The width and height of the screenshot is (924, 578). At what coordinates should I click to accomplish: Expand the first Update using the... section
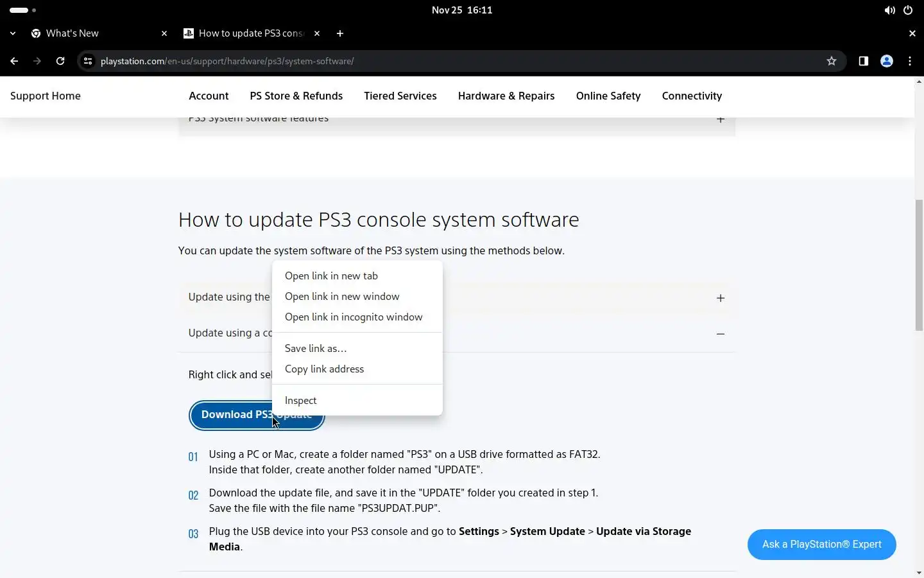pyautogui.click(x=457, y=297)
